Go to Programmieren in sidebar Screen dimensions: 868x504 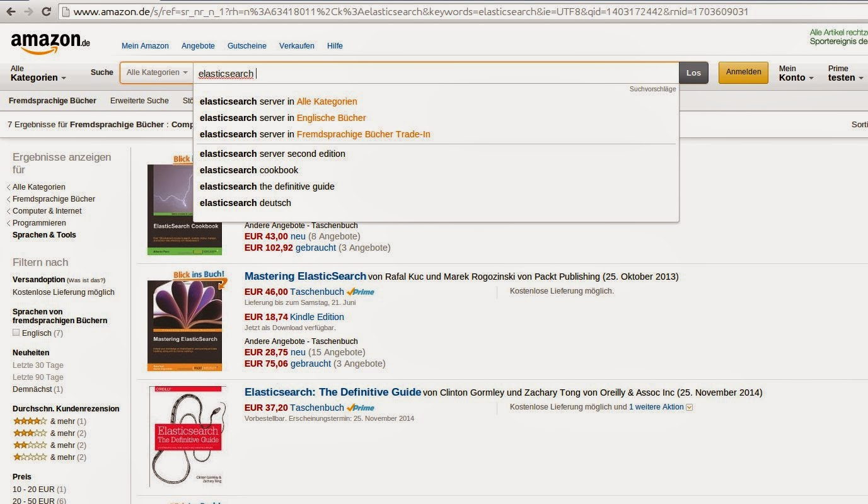click(39, 223)
